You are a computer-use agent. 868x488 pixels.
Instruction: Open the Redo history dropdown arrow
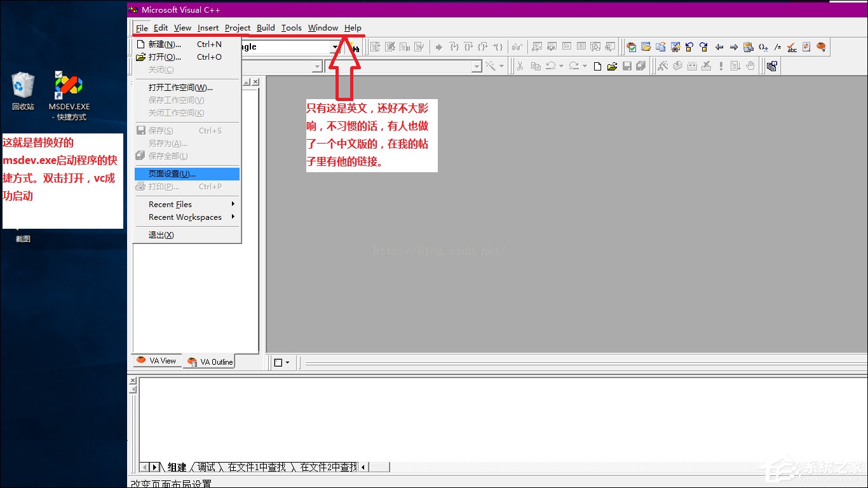tap(584, 65)
